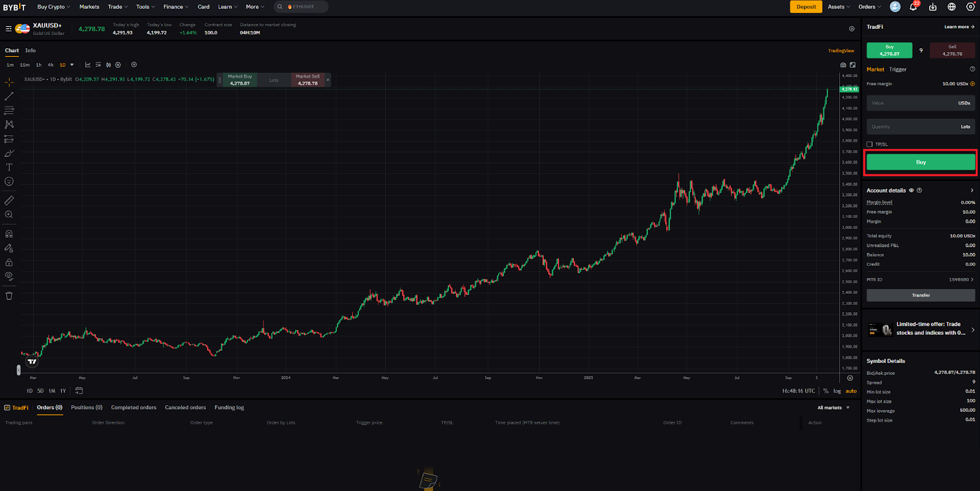Switch to the Trigger order tab
The image size is (980, 491).
pyautogui.click(x=898, y=69)
